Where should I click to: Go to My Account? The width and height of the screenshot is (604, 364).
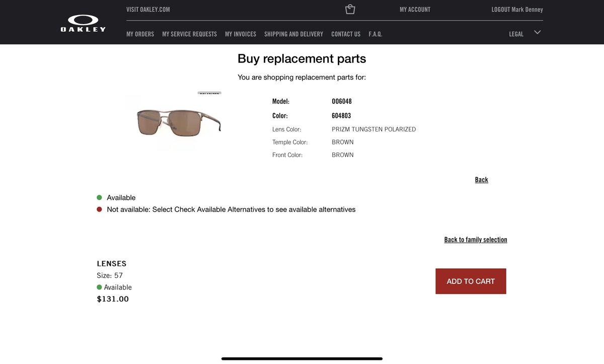(415, 10)
